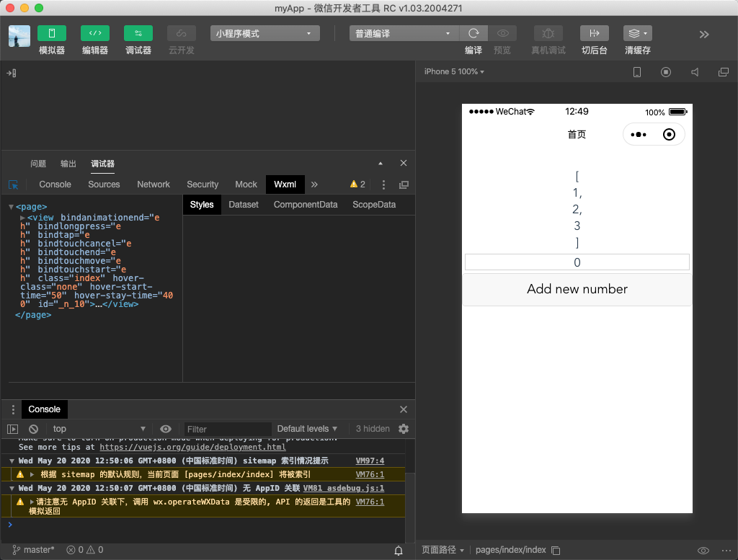Toggle the 调试器 debugger panel button

(138, 33)
